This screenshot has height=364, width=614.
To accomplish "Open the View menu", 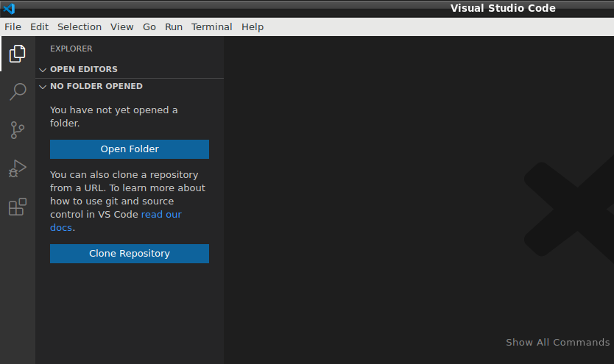I will click(x=121, y=27).
